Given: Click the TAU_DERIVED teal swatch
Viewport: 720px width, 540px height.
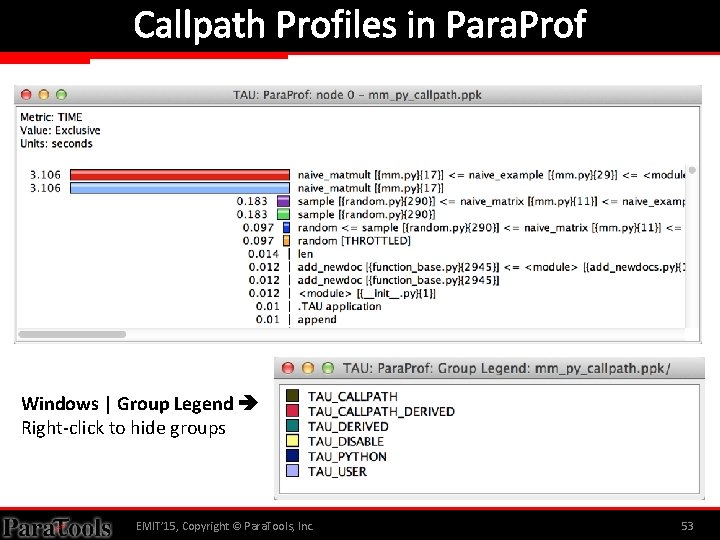Looking at the screenshot, I should coord(292,426).
